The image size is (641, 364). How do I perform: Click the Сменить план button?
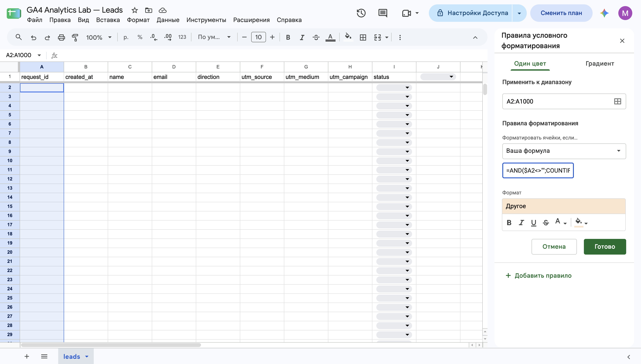point(561,13)
